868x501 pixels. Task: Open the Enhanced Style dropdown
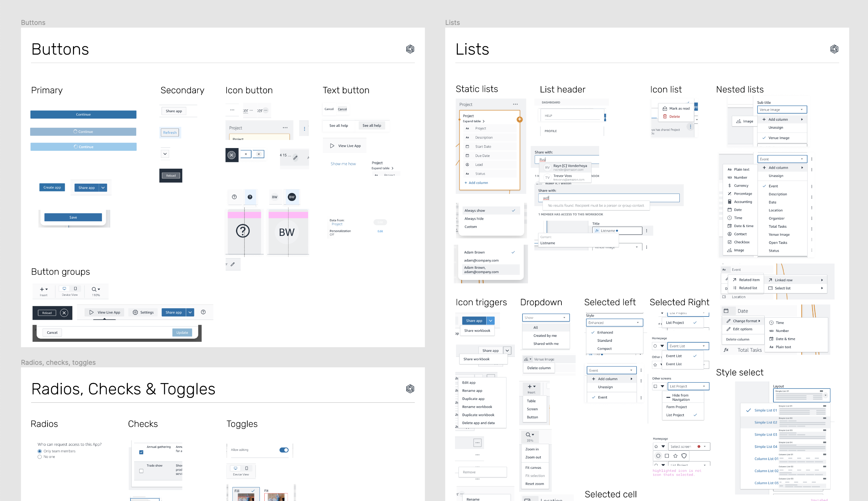coord(614,323)
